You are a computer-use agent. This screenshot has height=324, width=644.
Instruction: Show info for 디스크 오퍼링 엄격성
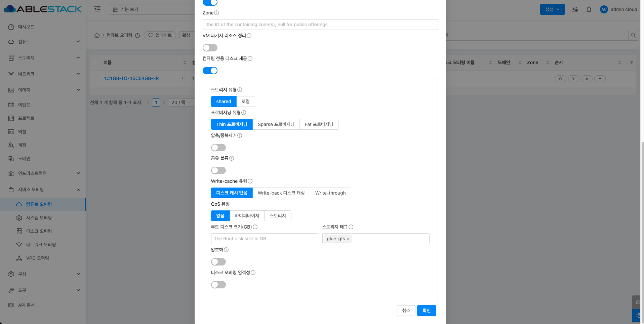click(253, 273)
